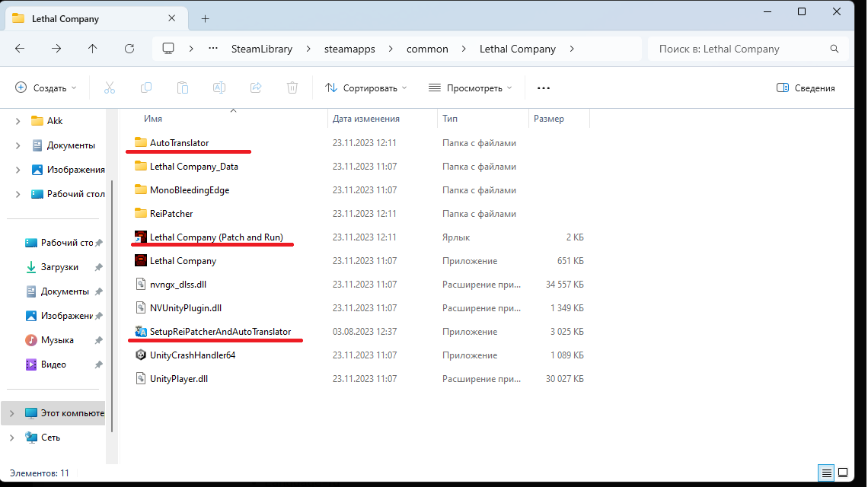Image resolution: width=868 pixels, height=487 pixels.
Task: Go back to previous folder
Action: click(x=20, y=49)
